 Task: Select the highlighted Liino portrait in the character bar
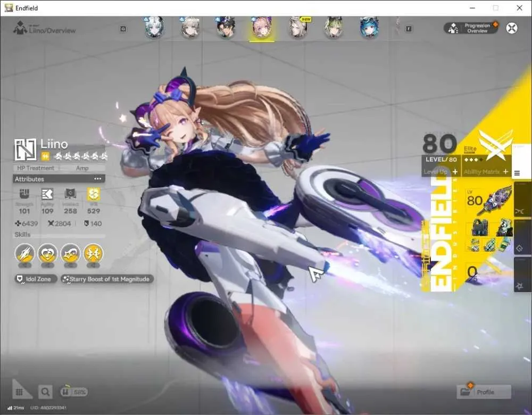click(x=262, y=28)
